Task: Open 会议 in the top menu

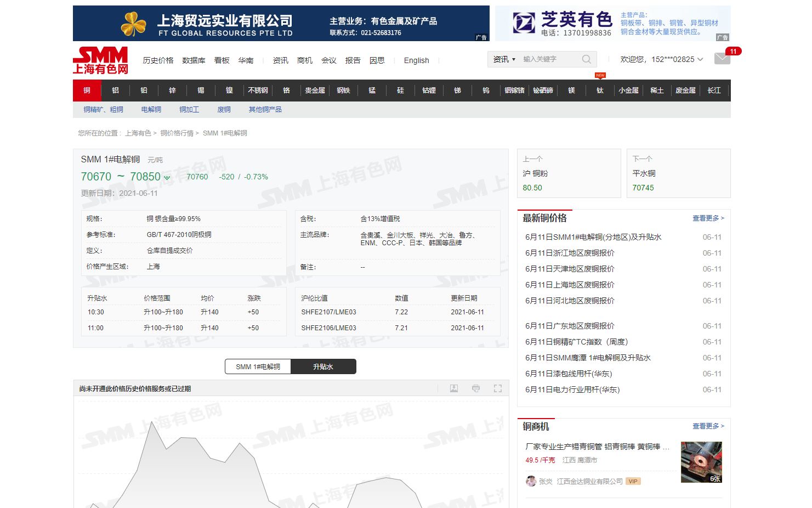Action: point(329,60)
